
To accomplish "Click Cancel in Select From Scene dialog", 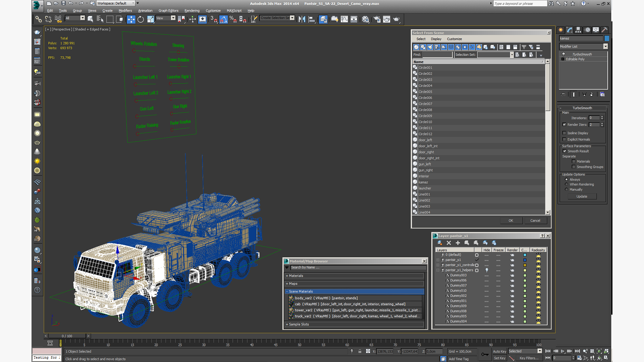I will pos(535,221).
